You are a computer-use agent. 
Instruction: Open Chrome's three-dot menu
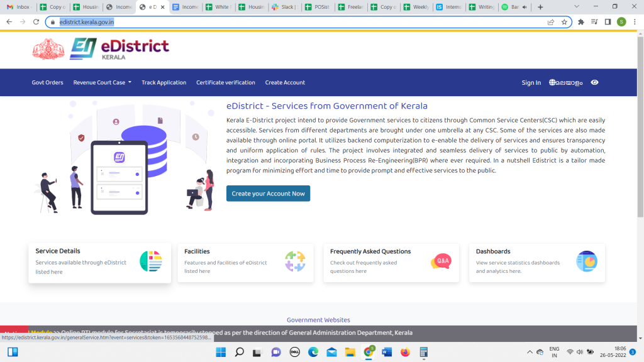click(635, 22)
